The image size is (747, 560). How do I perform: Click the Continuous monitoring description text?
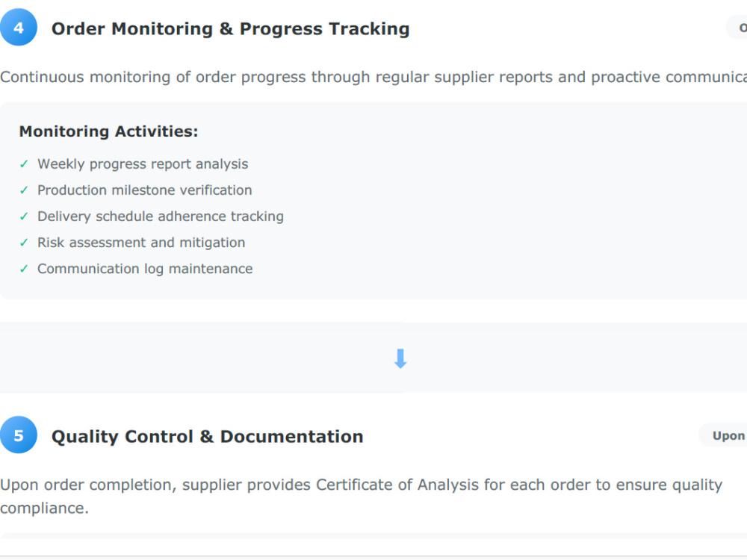[x=373, y=77]
